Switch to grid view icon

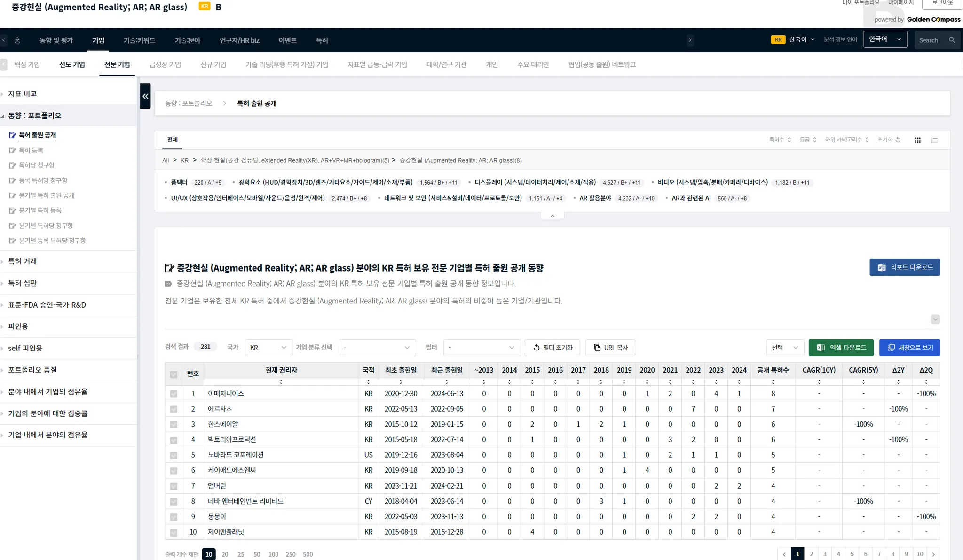917,140
